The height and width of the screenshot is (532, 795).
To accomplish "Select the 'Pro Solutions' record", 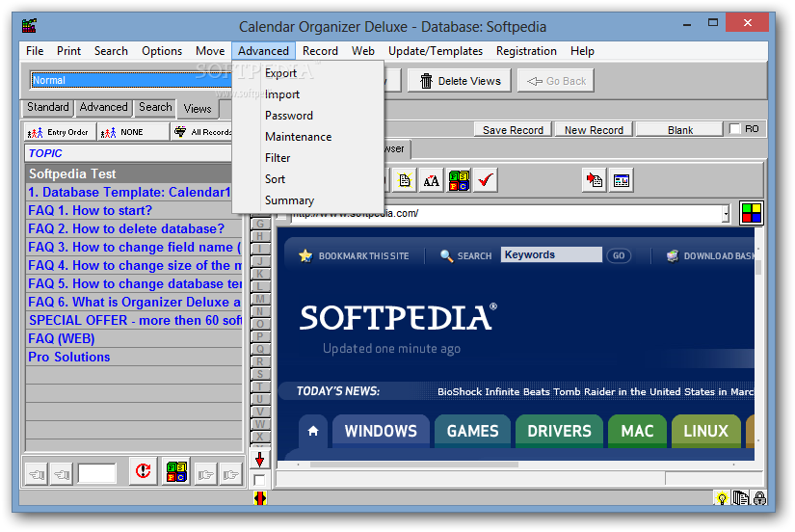I will pos(134,357).
